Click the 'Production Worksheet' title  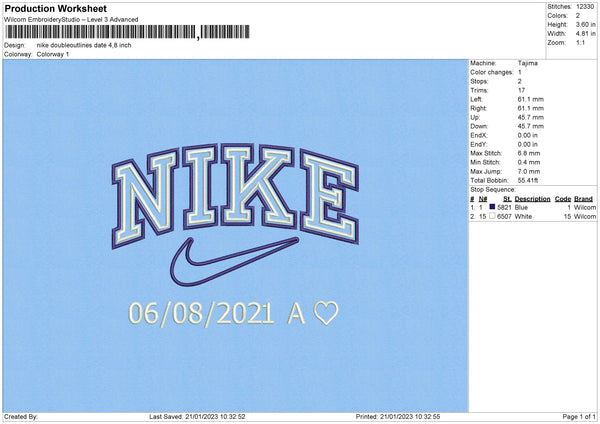pos(55,8)
